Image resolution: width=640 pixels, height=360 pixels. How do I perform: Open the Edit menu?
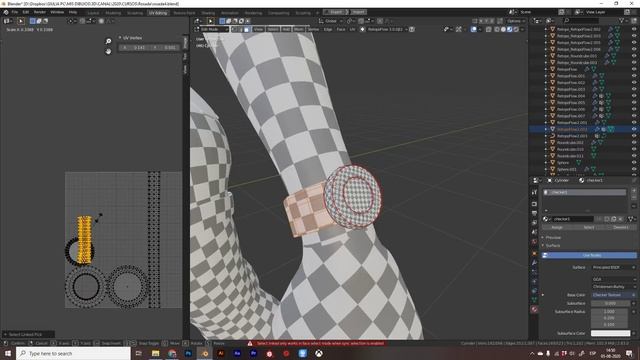coord(26,12)
